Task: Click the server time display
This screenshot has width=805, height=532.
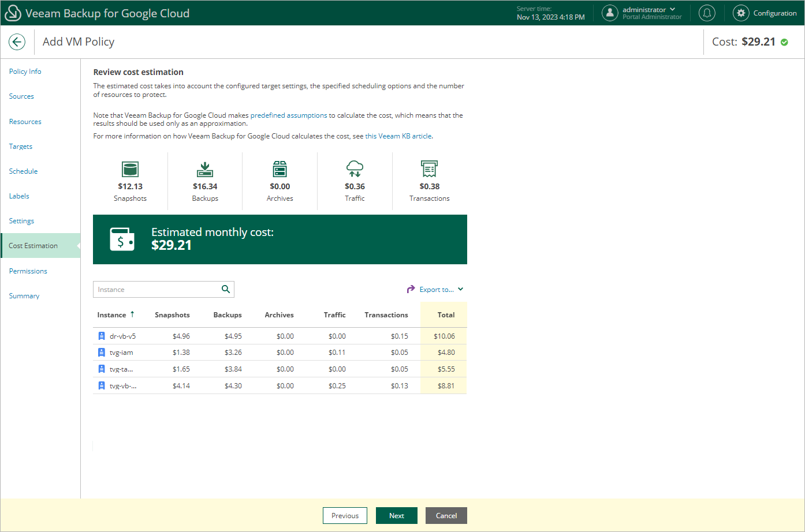Action: tap(550, 13)
